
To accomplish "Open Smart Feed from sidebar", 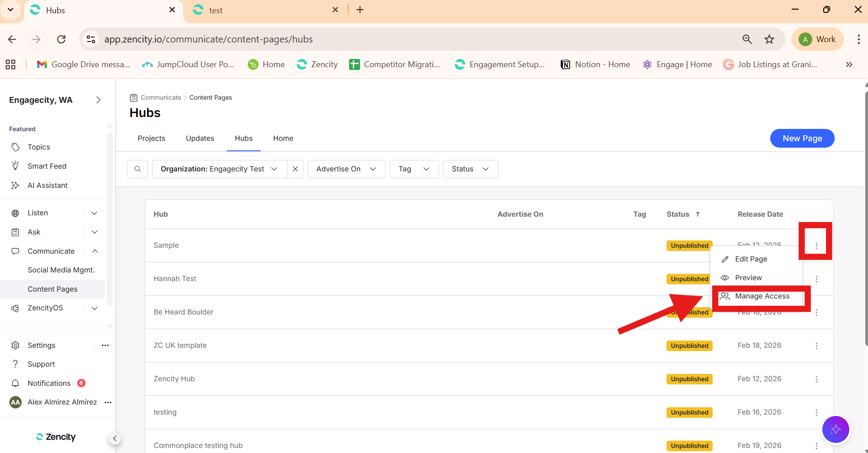I will 47,166.
